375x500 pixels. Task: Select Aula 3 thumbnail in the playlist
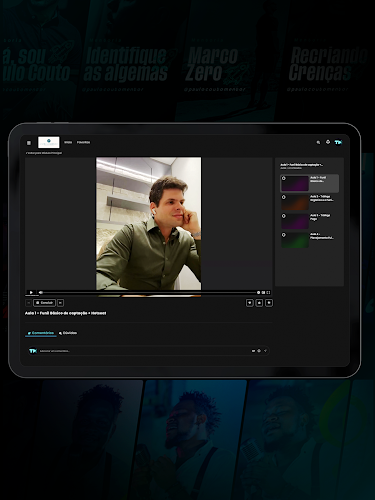pyautogui.click(x=295, y=221)
